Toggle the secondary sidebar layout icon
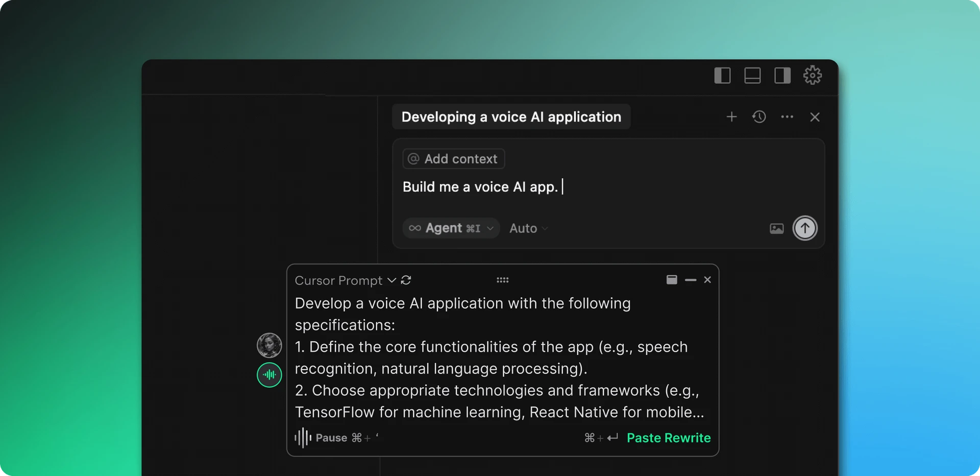Screen dimensions: 980x476 click(x=782, y=75)
